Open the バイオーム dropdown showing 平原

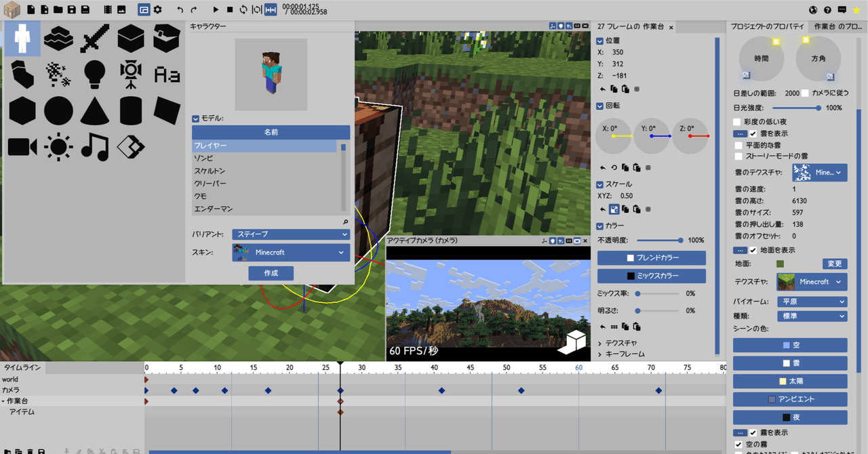(812, 302)
